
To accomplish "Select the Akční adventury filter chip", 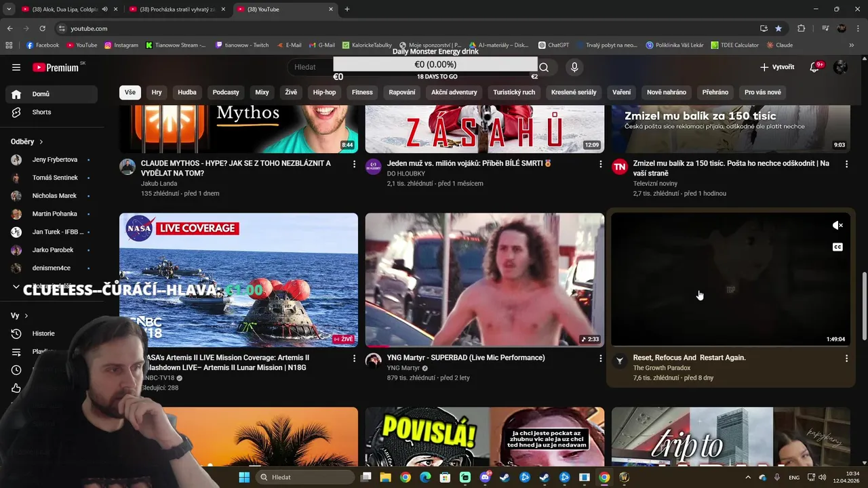I will (x=454, y=92).
